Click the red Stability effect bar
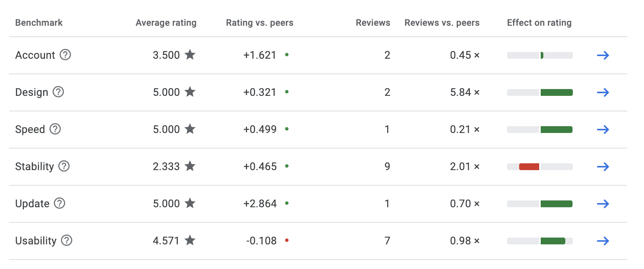The height and width of the screenshot is (269, 644). click(529, 167)
